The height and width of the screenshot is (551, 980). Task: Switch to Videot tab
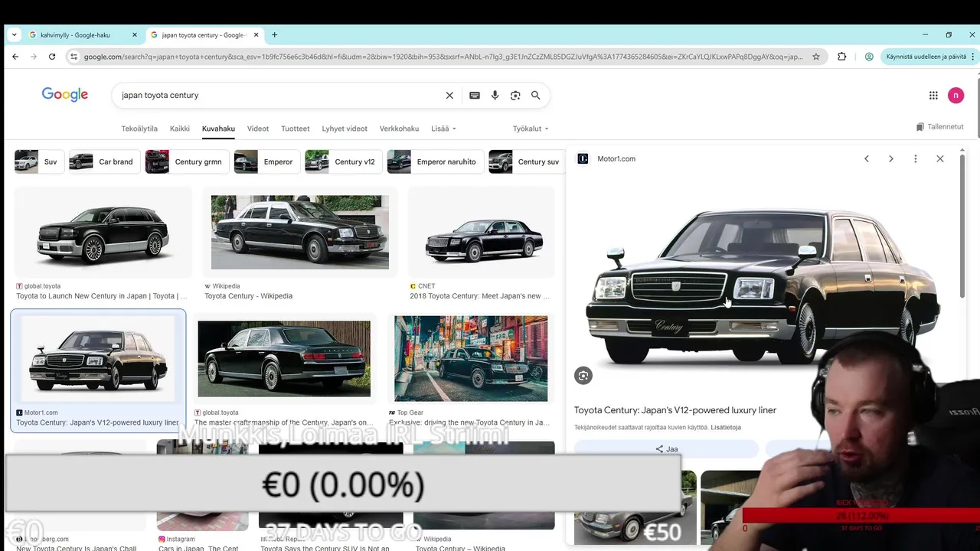[x=258, y=129]
